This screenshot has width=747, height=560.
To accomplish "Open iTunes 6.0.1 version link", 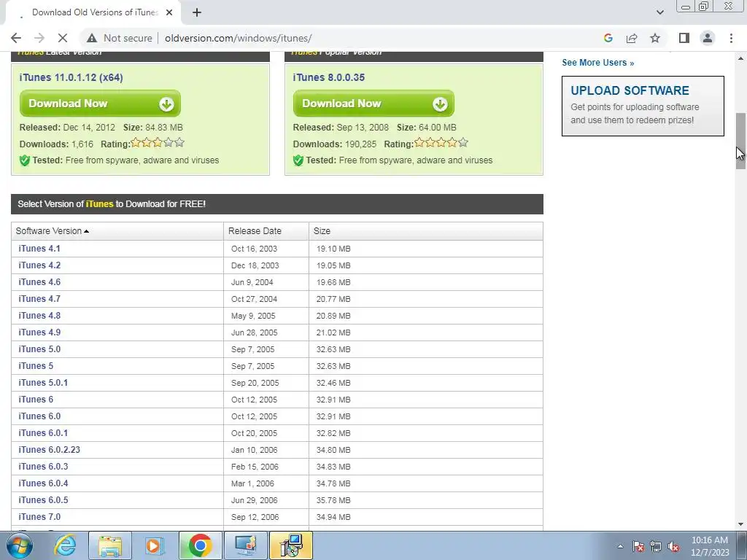I will tap(43, 433).
